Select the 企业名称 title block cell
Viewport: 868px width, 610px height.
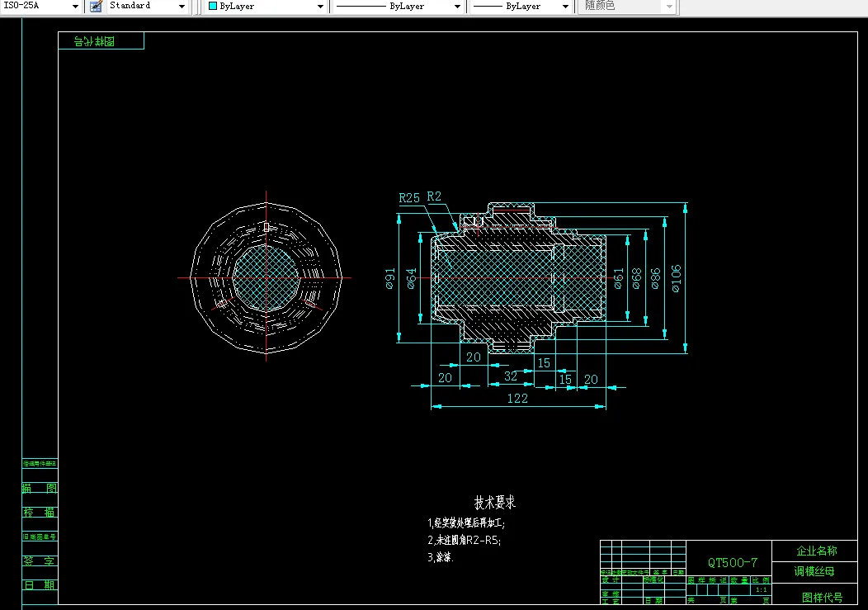[817, 551]
